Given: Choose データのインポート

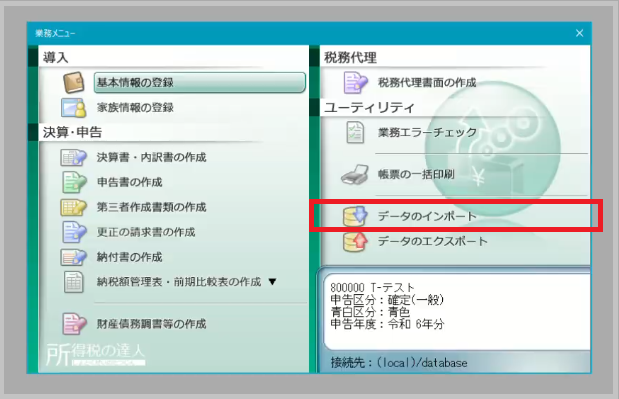Looking at the screenshot, I should pyautogui.click(x=427, y=216).
